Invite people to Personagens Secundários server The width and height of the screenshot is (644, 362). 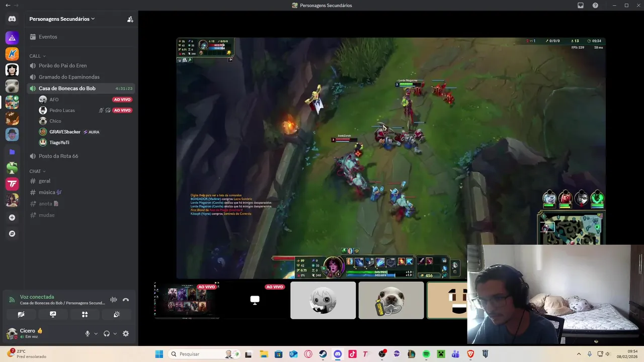tap(130, 19)
